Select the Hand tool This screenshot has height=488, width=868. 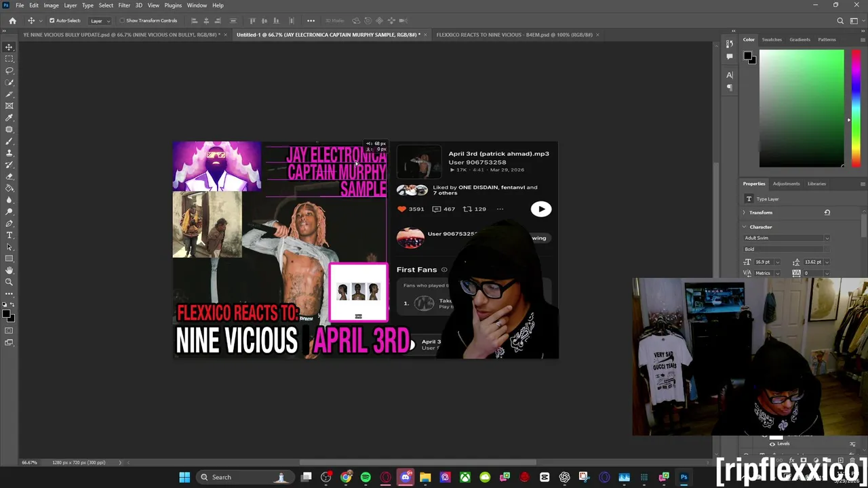click(9, 270)
